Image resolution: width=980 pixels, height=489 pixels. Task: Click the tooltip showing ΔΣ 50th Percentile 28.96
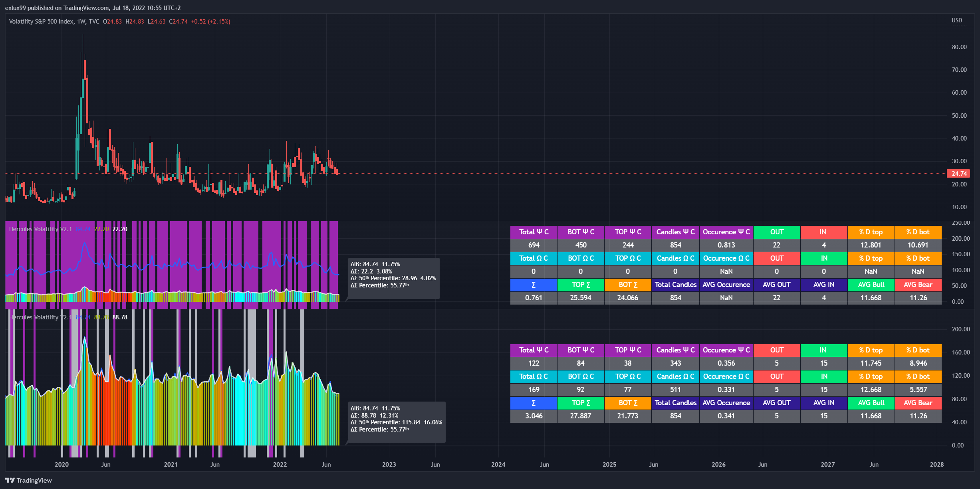click(x=393, y=278)
